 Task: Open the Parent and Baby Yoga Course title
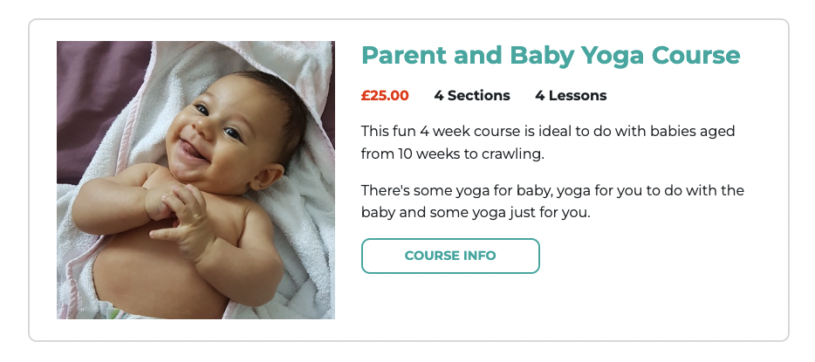(x=550, y=55)
